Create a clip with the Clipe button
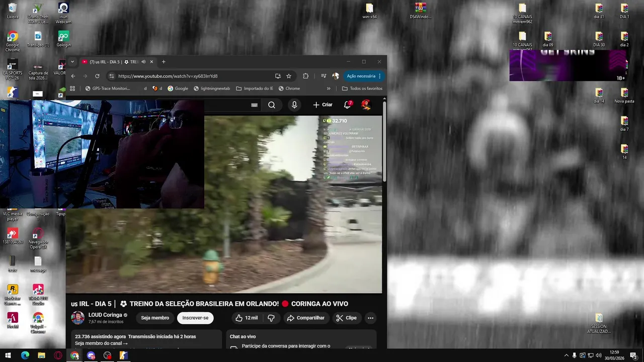This screenshot has height=362, width=644. (346, 318)
